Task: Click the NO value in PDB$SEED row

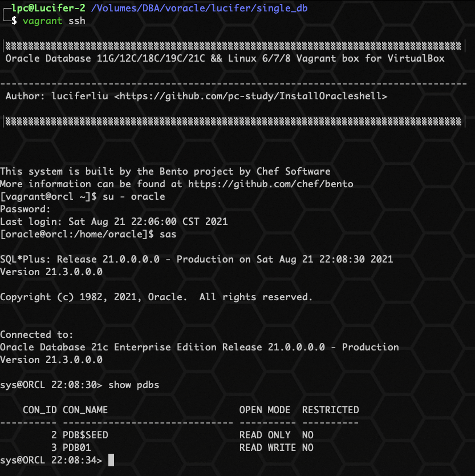Action: (x=308, y=435)
